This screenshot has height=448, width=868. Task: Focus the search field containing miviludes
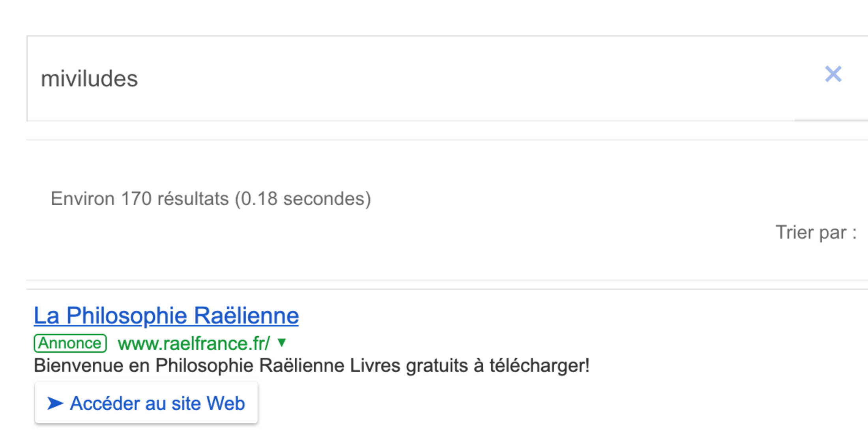[x=395, y=79]
